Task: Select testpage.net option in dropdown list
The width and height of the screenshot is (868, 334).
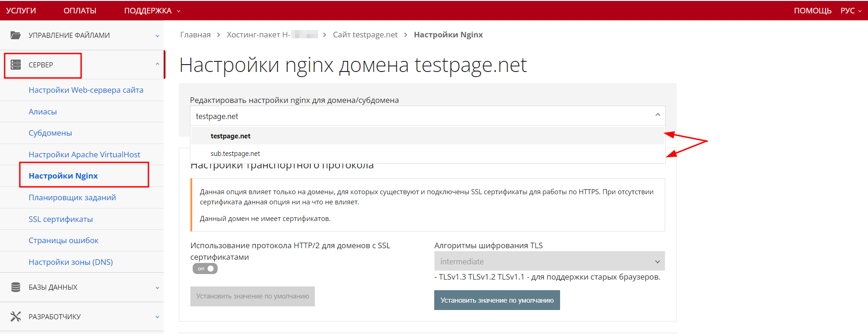Action: coord(427,136)
